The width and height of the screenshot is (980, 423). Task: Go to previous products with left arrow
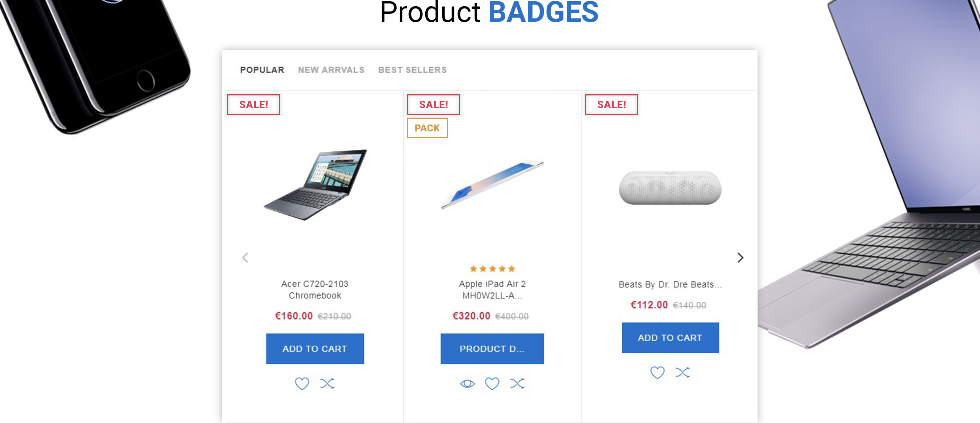click(245, 257)
